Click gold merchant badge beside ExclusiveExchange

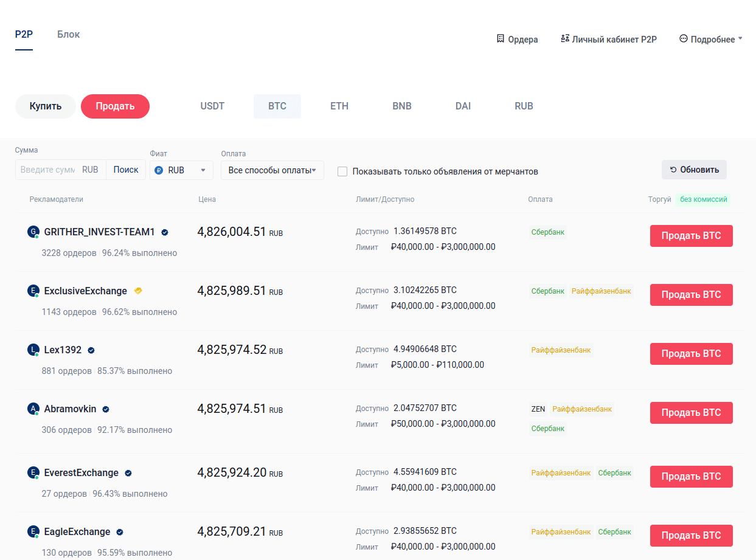[138, 291]
